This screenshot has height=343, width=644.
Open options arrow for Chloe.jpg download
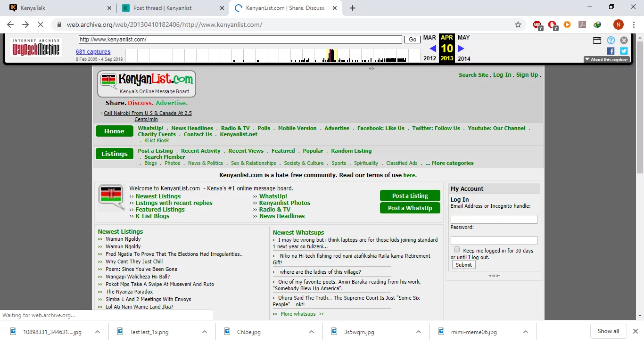(312, 332)
